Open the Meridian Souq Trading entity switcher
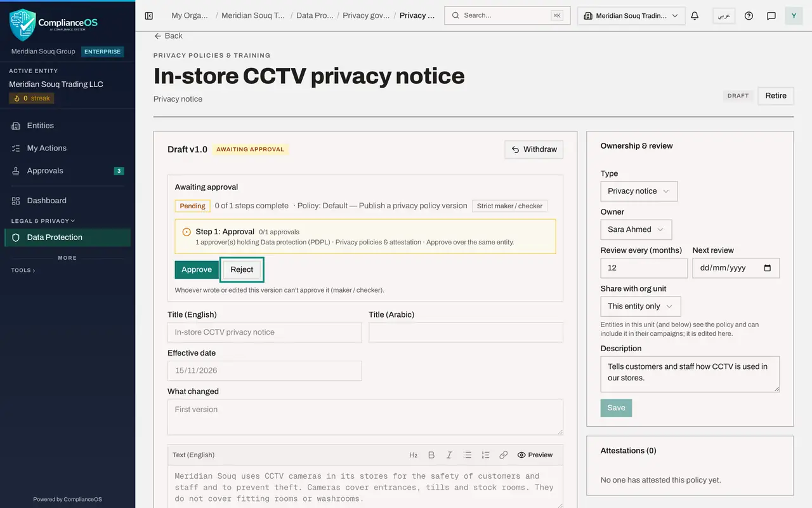812x508 pixels. click(x=631, y=16)
